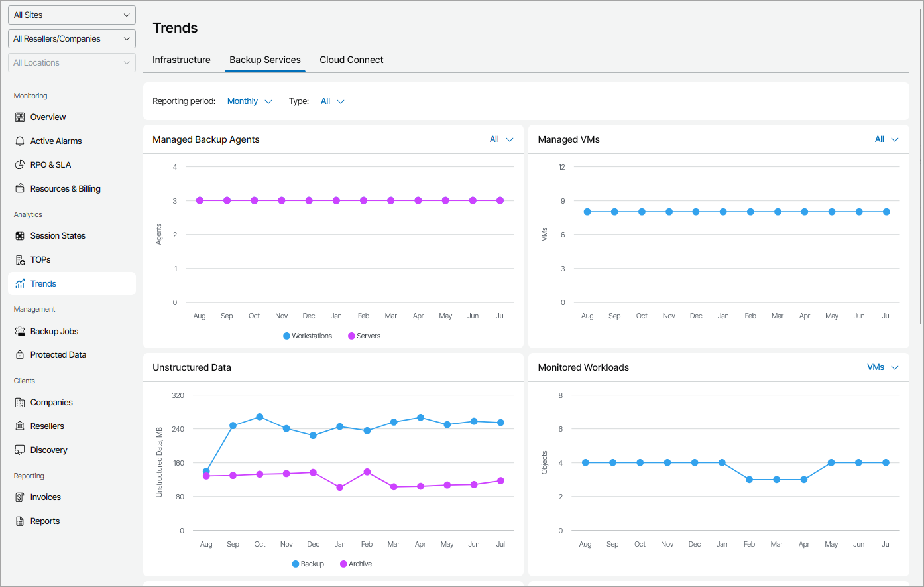Switch to the Cloud Connect tab
The width and height of the screenshot is (924, 587).
point(351,60)
